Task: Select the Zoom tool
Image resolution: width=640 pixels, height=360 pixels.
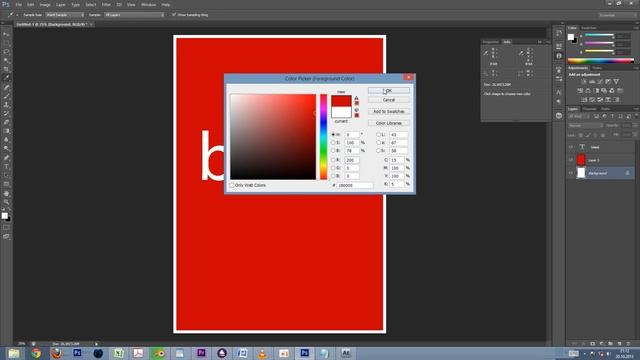Action: pos(6,202)
